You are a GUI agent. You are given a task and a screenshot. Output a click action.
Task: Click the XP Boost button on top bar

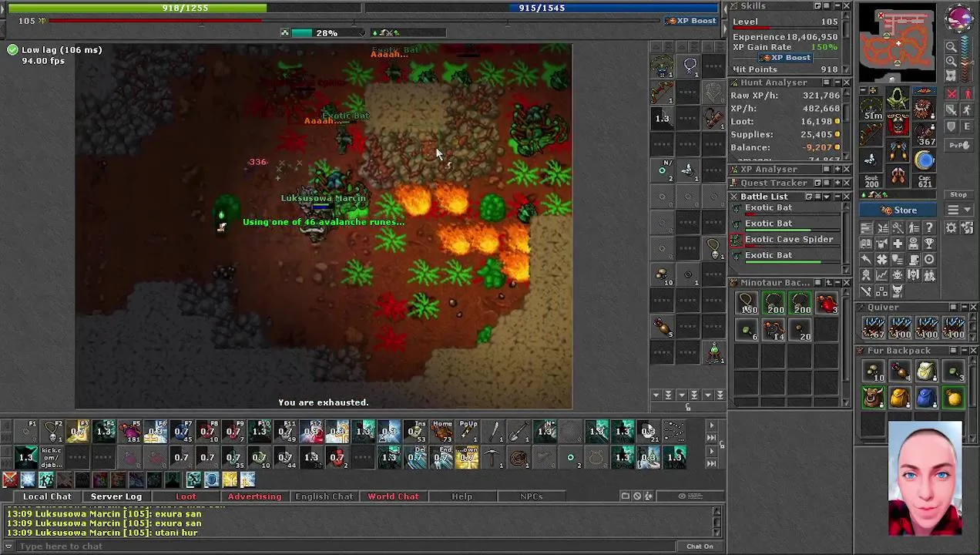[692, 21]
